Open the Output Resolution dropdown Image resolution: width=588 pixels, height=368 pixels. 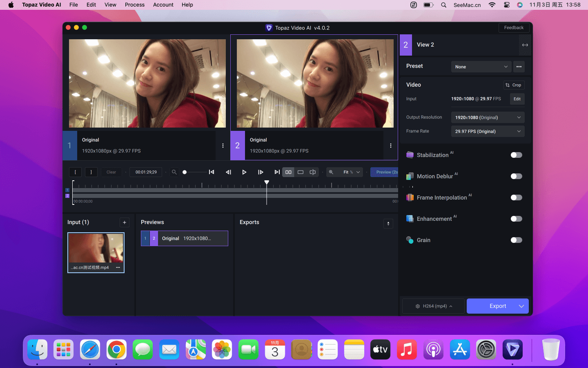pos(488,117)
